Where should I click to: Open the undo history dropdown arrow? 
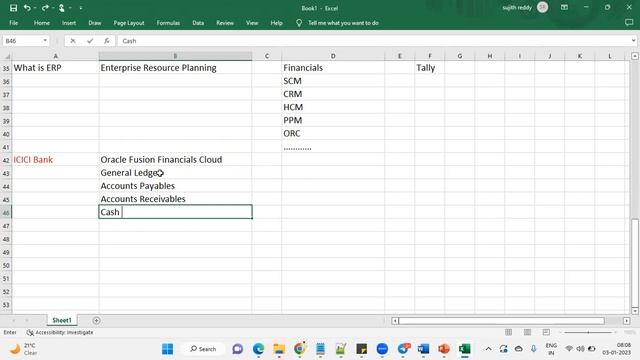[x=35, y=8]
